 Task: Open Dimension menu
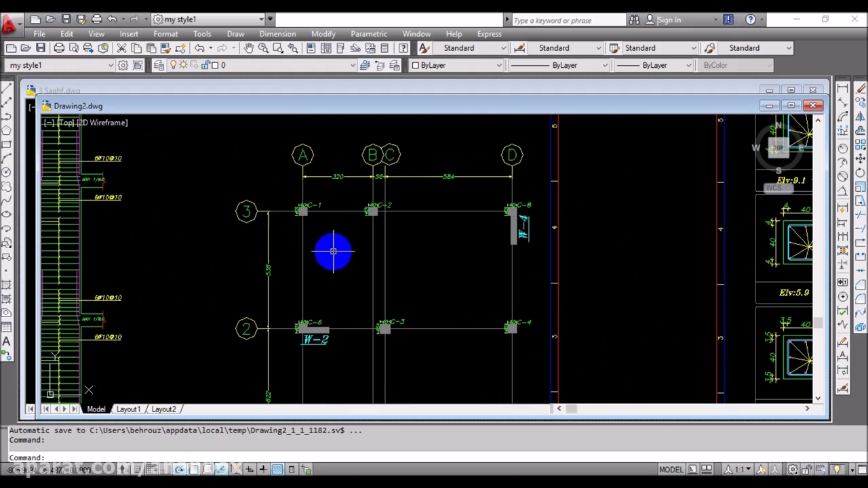(277, 34)
